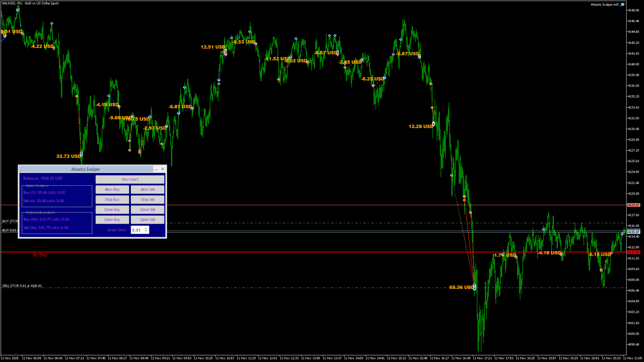Minimize the Atlantis Scalper panel
This screenshot has height=362, width=644.
(156, 169)
